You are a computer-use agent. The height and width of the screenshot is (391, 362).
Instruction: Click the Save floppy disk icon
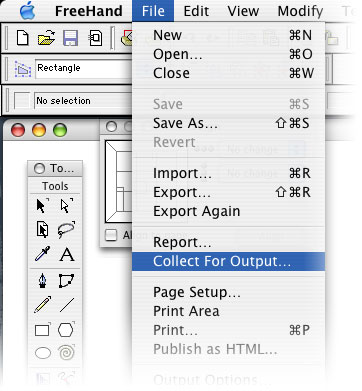[71, 38]
